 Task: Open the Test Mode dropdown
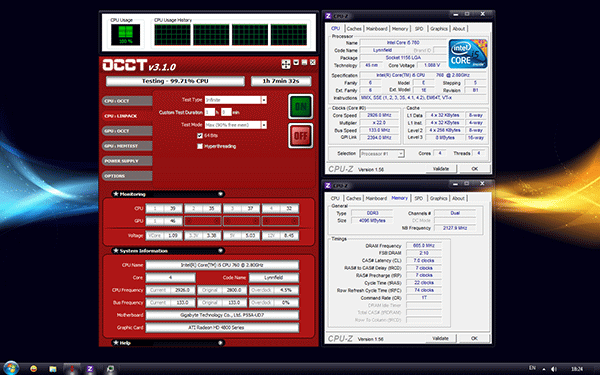click(264, 125)
